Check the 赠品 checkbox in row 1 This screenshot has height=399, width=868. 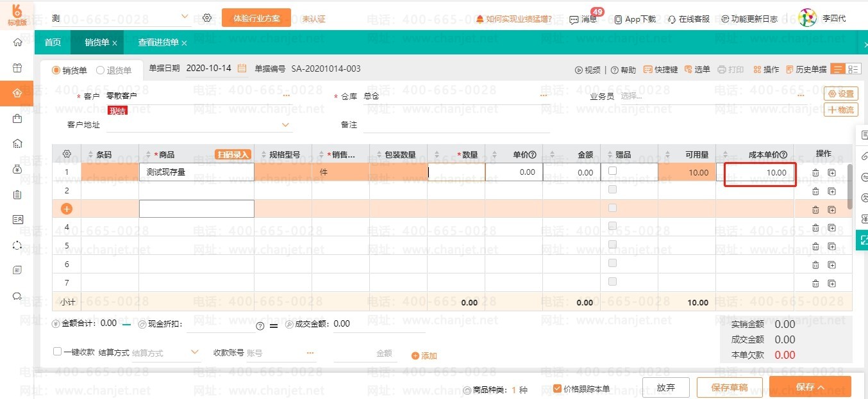tap(613, 171)
